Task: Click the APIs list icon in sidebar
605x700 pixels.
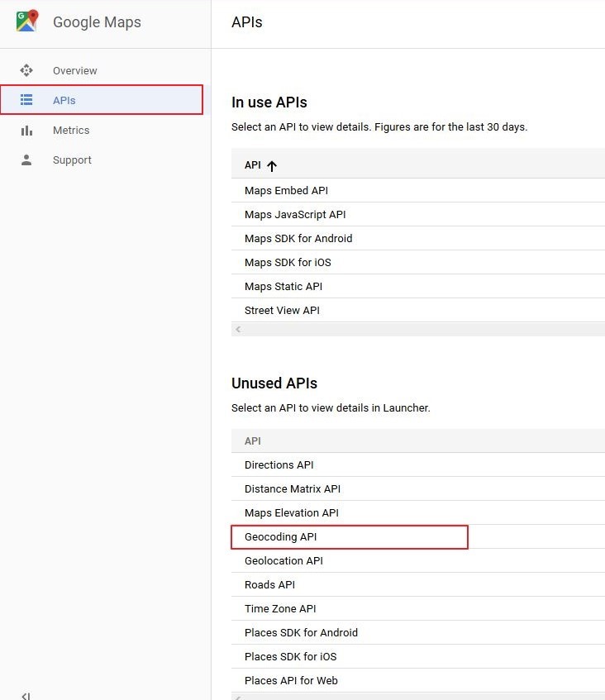Action: click(28, 100)
